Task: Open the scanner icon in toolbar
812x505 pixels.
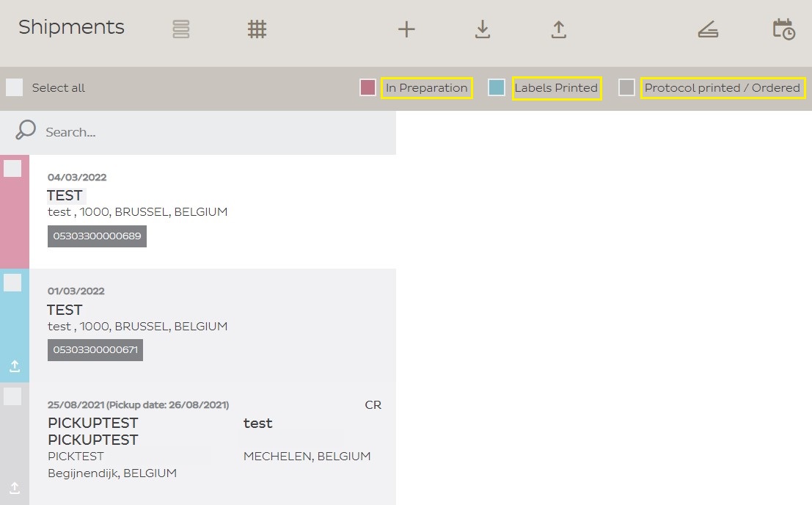Action: pyautogui.click(x=708, y=29)
